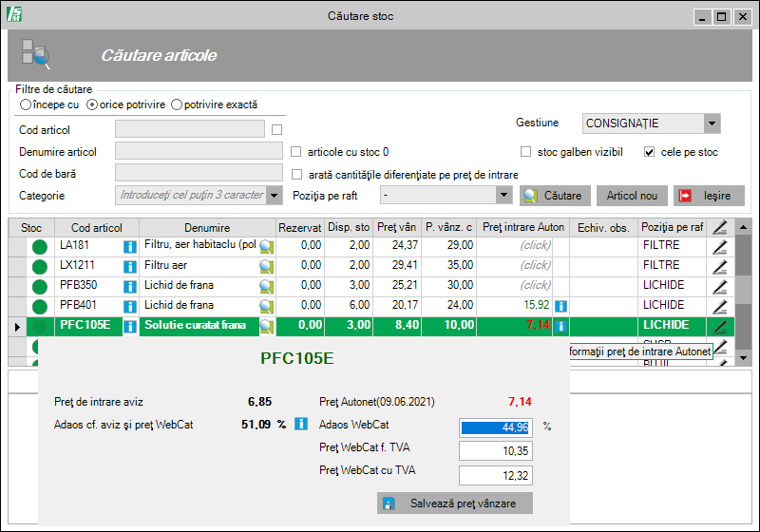
Task: Click red '7,14' Preț Autonet value
Action: 520,402
